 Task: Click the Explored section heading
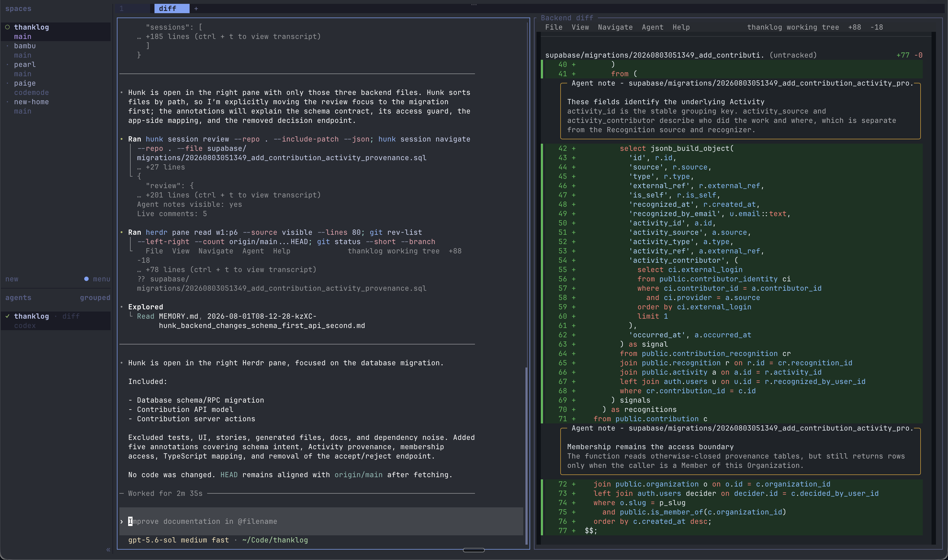145,307
